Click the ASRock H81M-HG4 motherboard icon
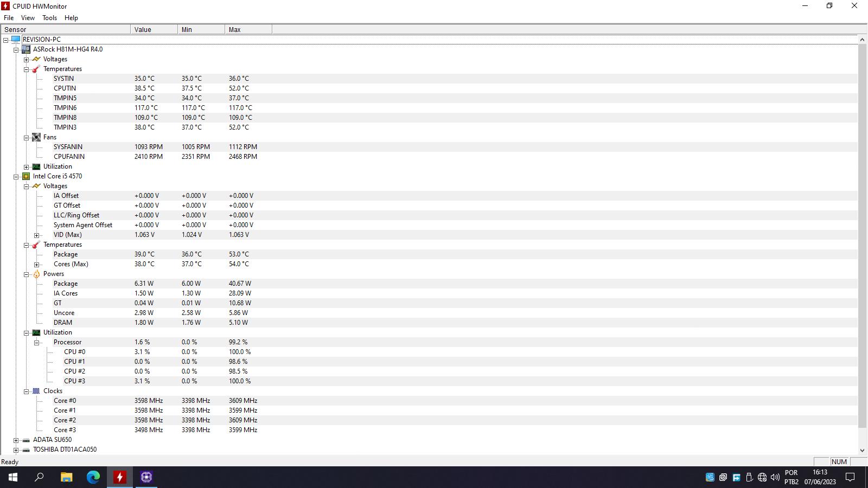 pos(26,49)
